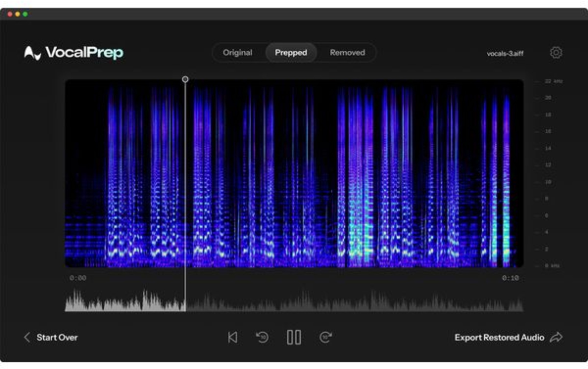Click inside the spectrogram display
This screenshot has height=369, width=588.
pos(294,173)
